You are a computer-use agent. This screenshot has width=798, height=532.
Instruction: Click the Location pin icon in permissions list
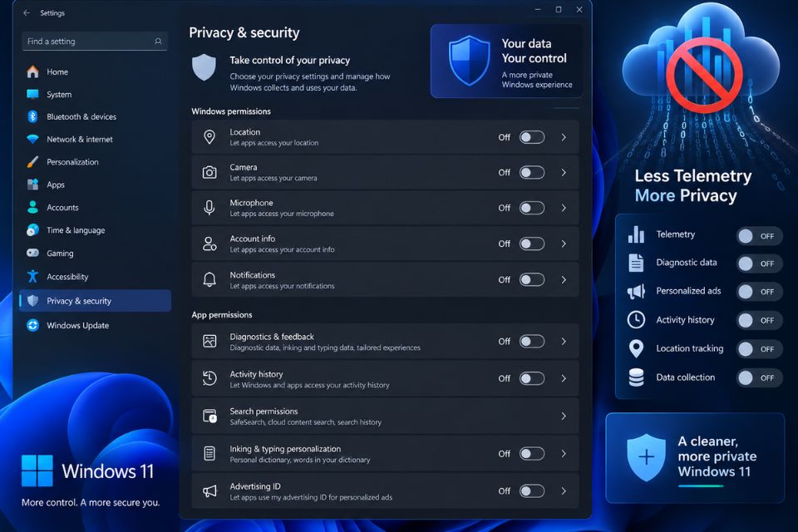209,137
